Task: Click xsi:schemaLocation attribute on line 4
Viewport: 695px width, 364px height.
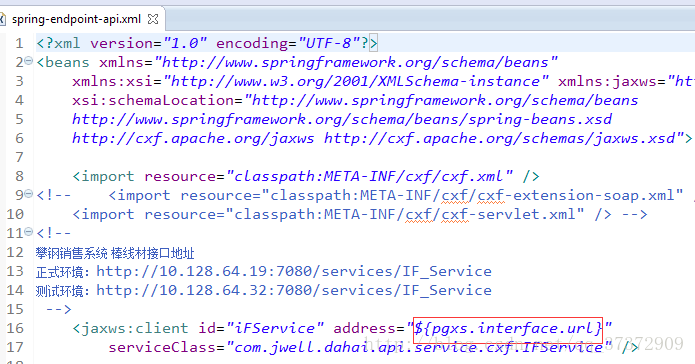Action: (355, 100)
